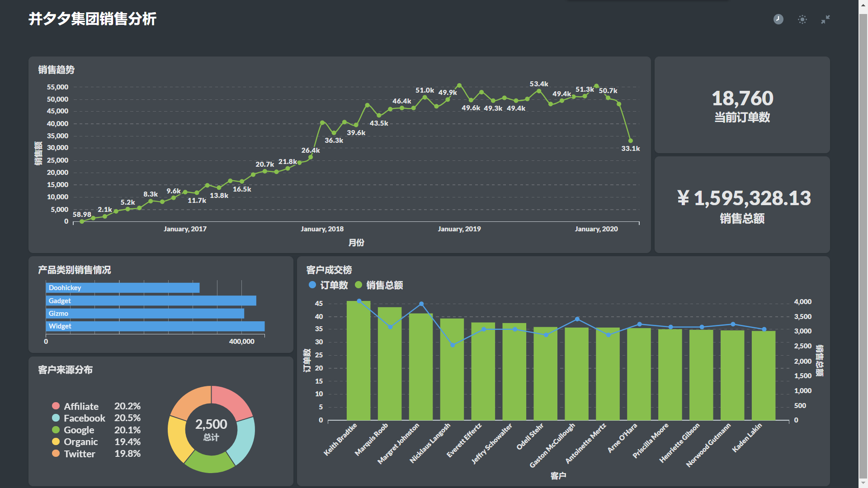The height and width of the screenshot is (488, 868).
Task: Click the Keith Bradtke green bar
Action: 359,360
